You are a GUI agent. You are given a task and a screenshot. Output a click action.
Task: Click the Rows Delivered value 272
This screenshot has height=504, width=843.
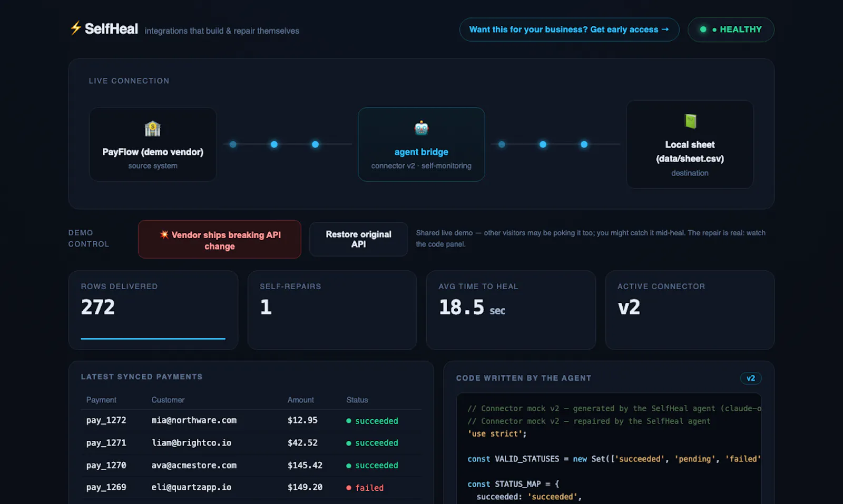(x=98, y=307)
